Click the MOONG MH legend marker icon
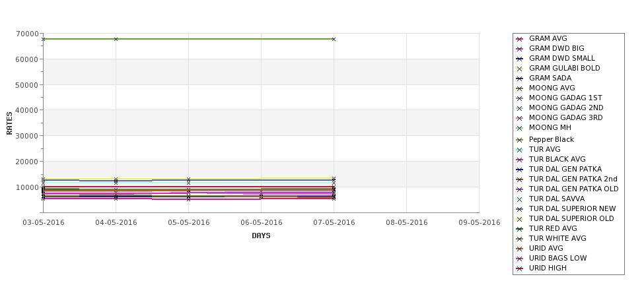This screenshot has width=644, height=283. 519,128
